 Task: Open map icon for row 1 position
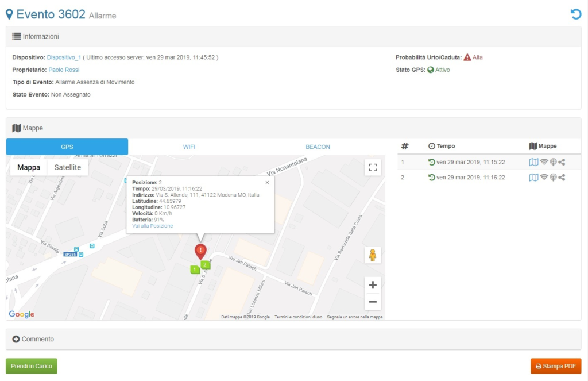tap(533, 162)
